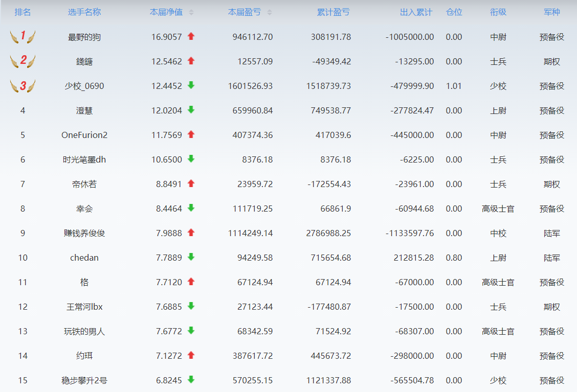Open player 时光笔墨dh
The image size is (577, 392).
[x=84, y=159]
